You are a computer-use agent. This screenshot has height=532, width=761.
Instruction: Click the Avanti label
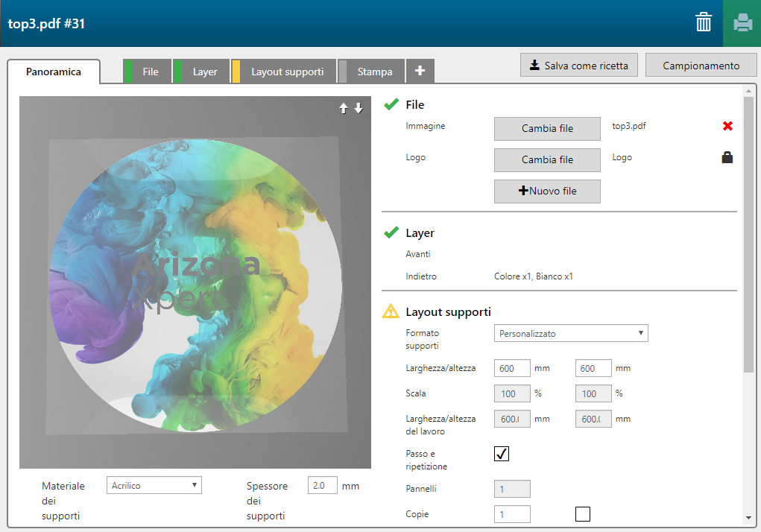pyautogui.click(x=418, y=254)
